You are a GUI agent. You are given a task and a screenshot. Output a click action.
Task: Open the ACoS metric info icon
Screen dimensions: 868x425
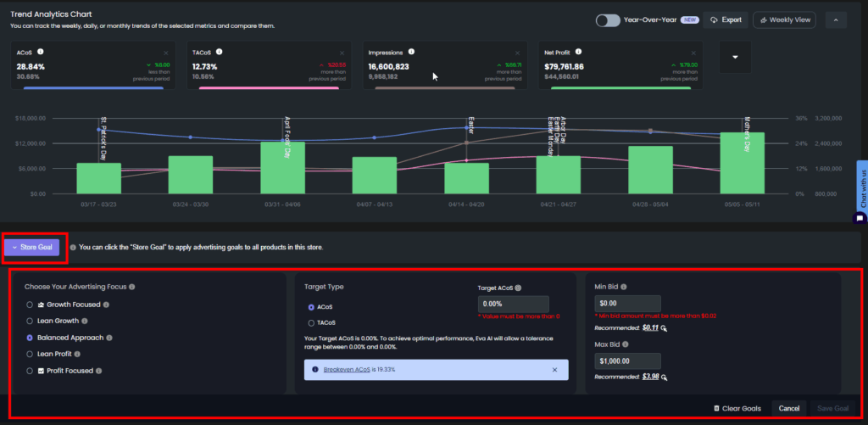pyautogui.click(x=40, y=52)
